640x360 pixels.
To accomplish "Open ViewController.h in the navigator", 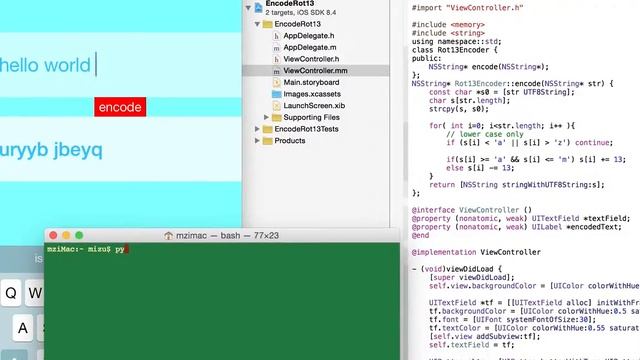I will tap(311, 59).
